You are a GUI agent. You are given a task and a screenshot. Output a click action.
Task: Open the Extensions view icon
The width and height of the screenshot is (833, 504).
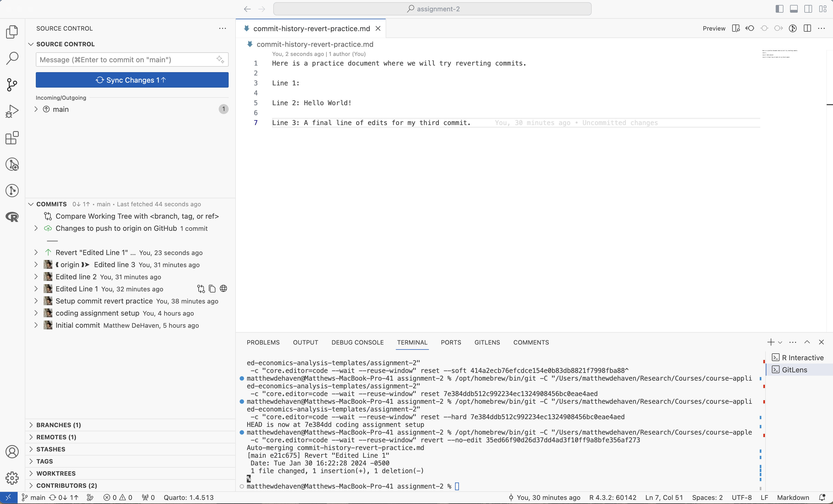[x=12, y=138]
